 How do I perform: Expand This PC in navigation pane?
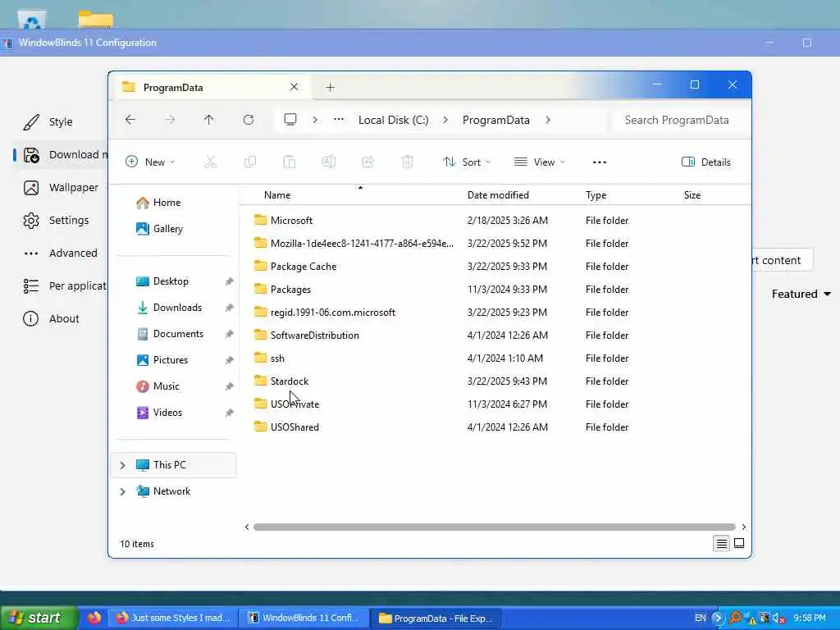(123, 465)
